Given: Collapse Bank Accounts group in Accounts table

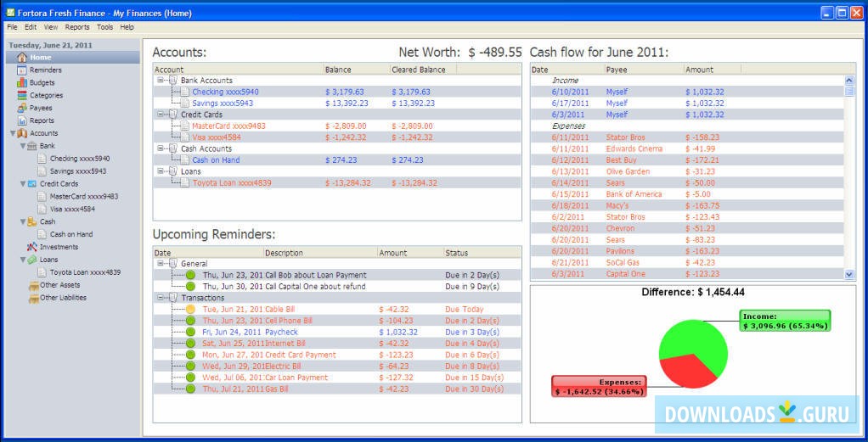Looking at the screenshot, I should (160, 81).
